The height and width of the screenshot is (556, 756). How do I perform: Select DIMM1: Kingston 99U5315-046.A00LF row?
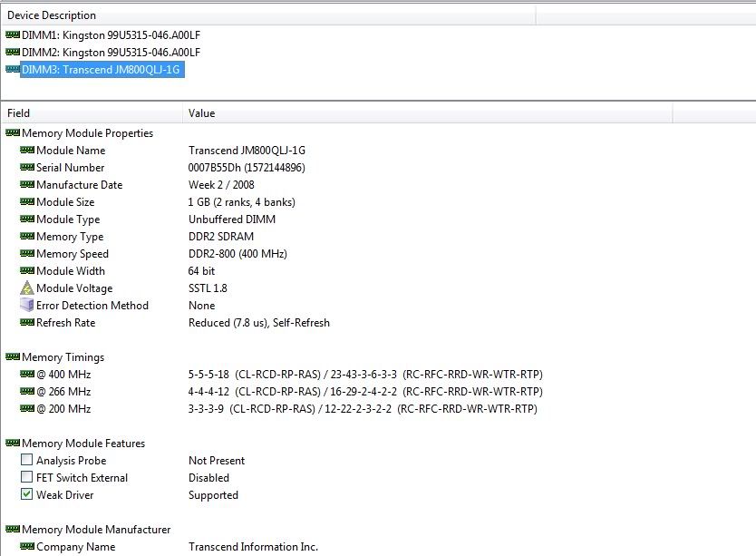(111, 35)
